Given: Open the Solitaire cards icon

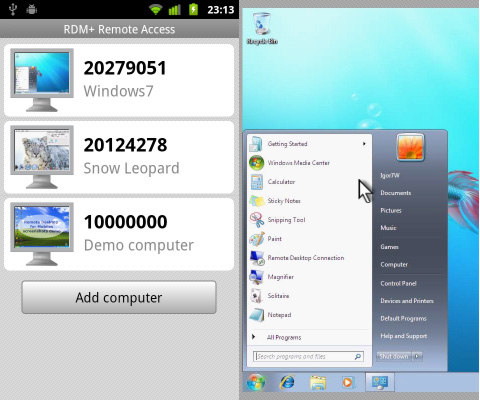Looking at the screenshot, I should pyautogui.click(x=257, y=296).
